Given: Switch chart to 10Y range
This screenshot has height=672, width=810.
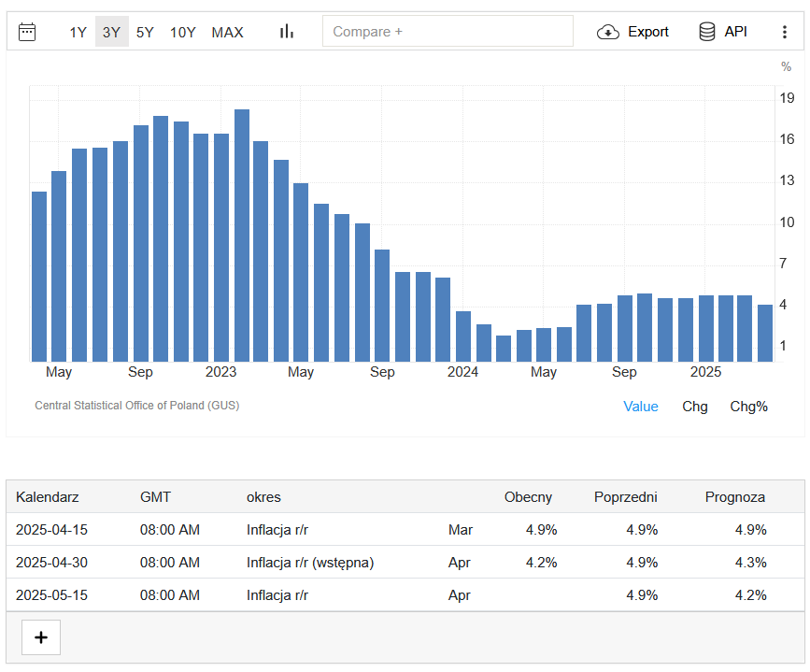Looking at the screenshot, I should pos(182,32).
